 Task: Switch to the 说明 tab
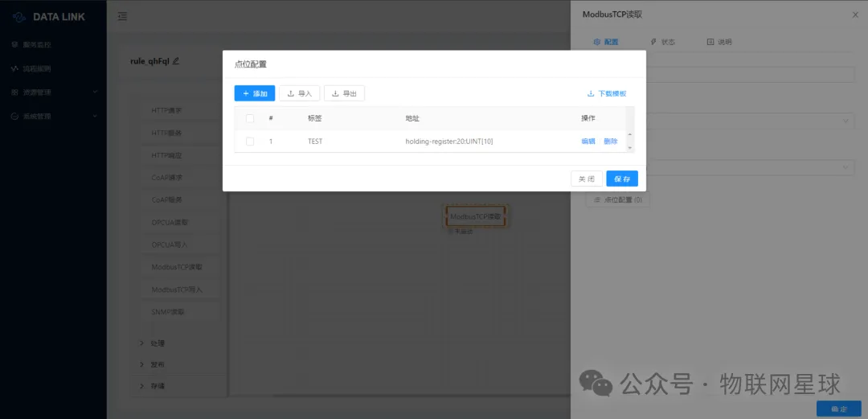click(719, 42)
